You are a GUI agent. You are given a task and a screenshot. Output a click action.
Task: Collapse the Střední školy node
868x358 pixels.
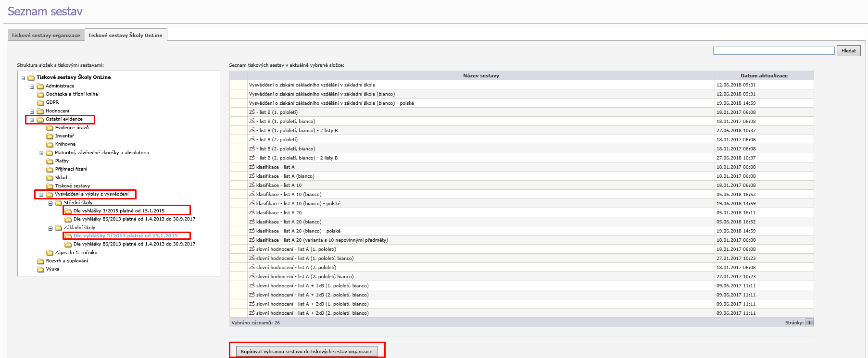click(50, 203)
